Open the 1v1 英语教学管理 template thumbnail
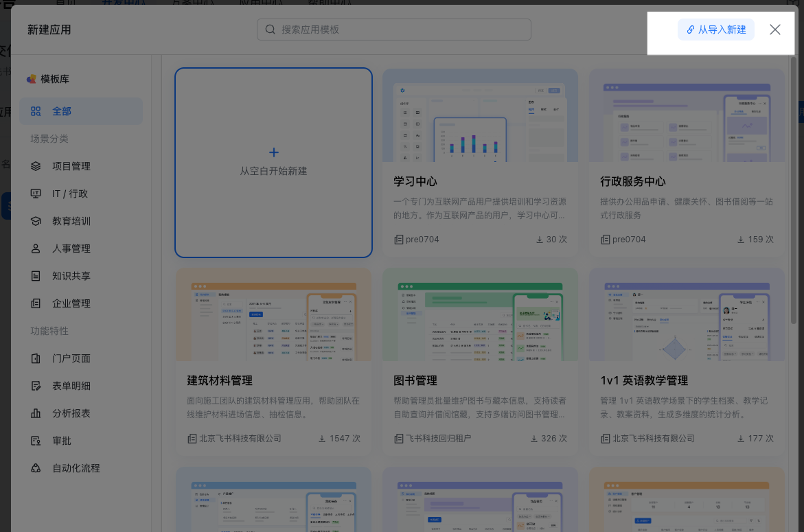 [687, 314]
